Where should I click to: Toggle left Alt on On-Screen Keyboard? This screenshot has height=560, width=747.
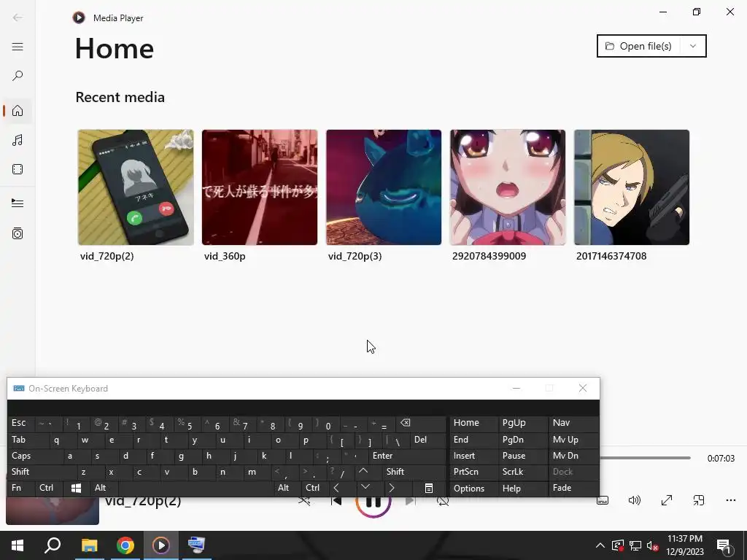(x=104, y=488)
